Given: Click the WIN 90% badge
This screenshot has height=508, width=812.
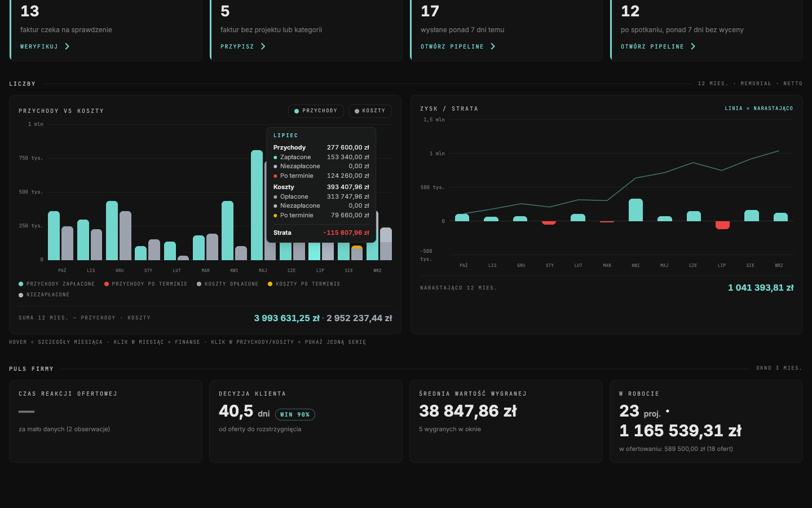Looking at the screenshot, I should pos(295,414).
